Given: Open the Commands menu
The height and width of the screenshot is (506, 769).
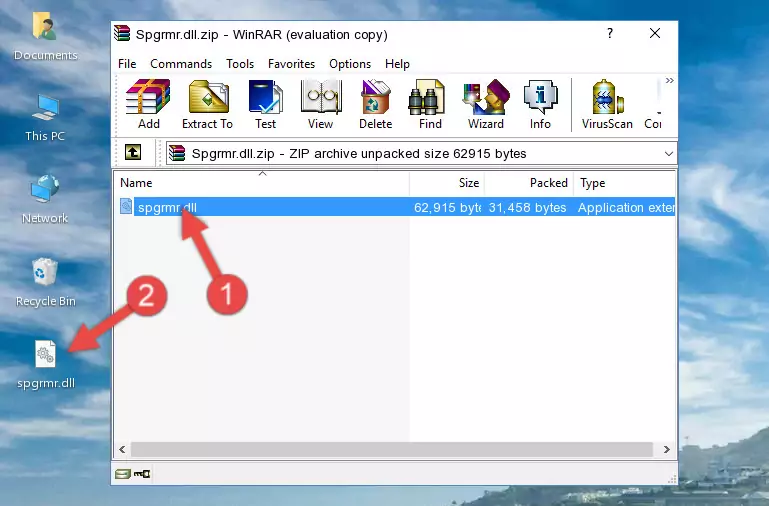Looking at the screenshot, I should point(181,64).
